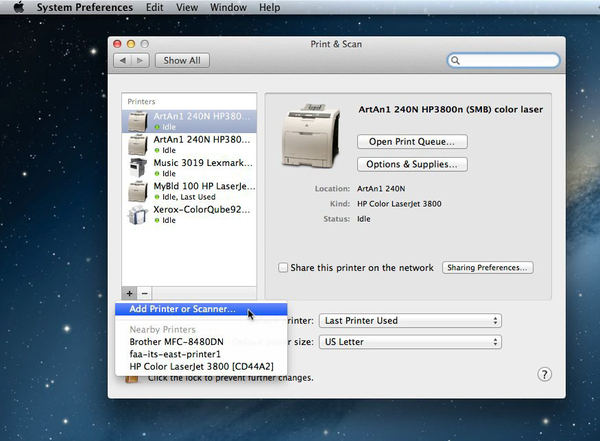Select HP Color LaserJet 3800 [CD44A2]
The width and height of the screenshot is (600, 441).
[201, 366]
